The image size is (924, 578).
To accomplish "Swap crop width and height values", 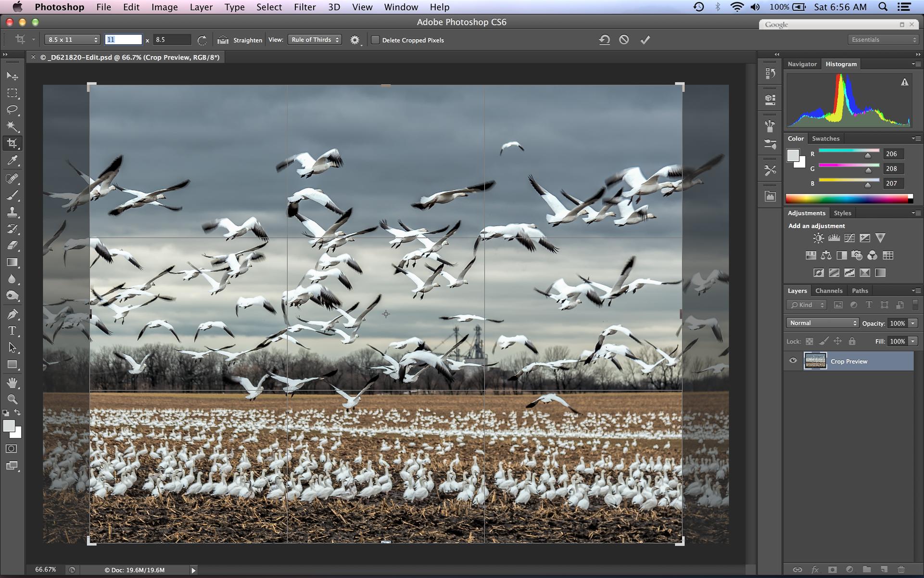I will pos(202,40).
